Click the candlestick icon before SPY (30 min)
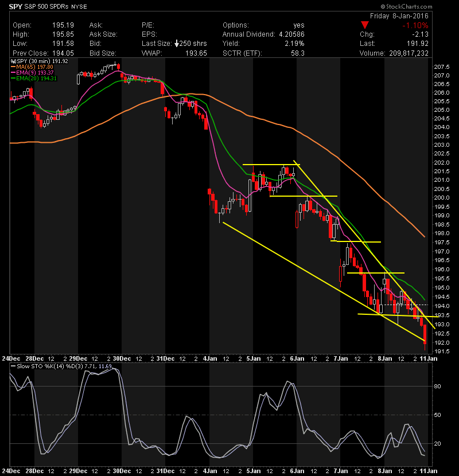 [13, 61]
